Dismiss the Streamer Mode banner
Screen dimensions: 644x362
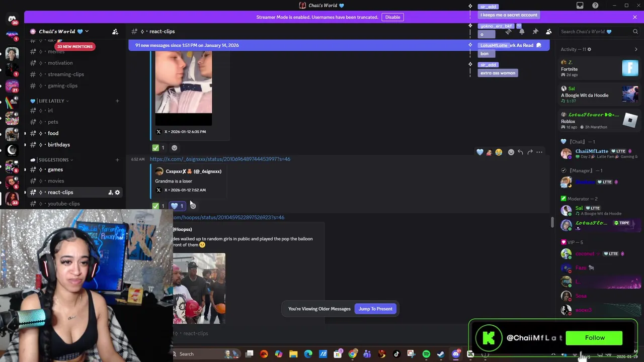click(635, 17)
